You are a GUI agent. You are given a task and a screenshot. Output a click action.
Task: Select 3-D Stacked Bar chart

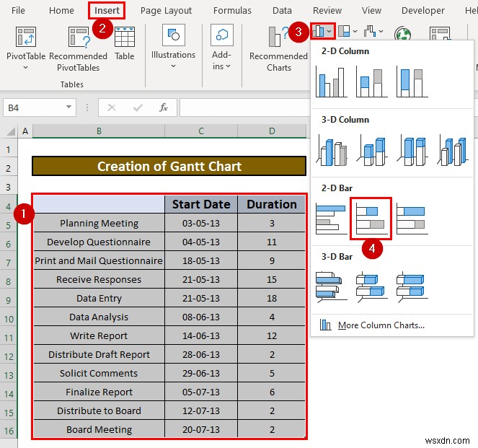[x=371, y=286]
